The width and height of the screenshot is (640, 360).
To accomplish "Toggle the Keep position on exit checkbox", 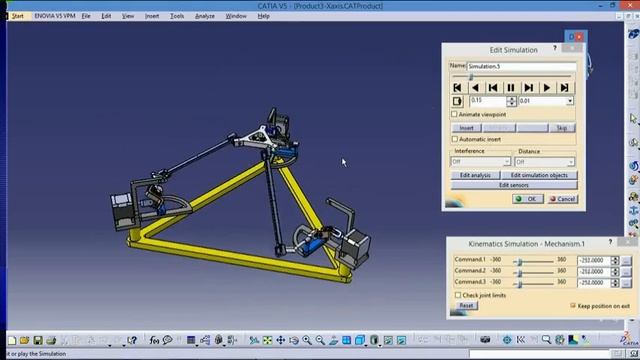I will point(573,305).
